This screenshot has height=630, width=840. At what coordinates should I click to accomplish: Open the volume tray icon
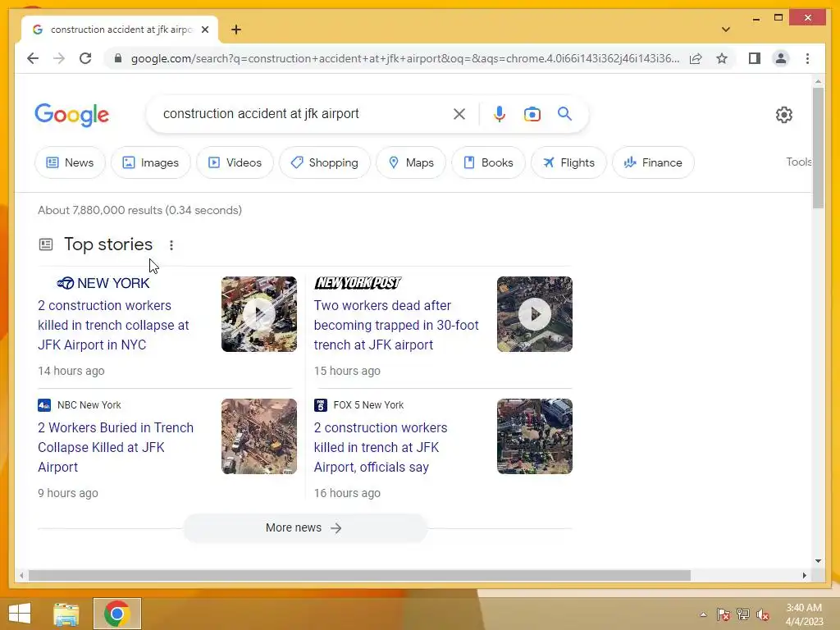(763, 614)
